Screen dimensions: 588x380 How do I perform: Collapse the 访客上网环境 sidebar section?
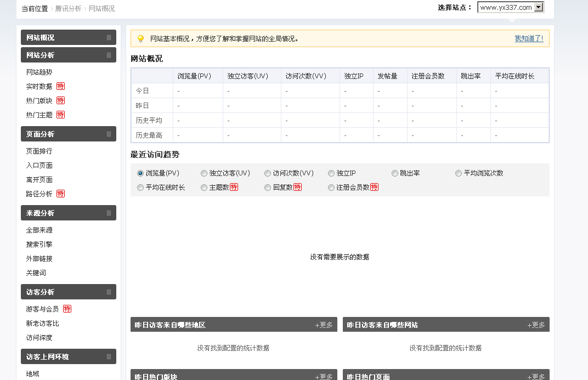(69, 357)
